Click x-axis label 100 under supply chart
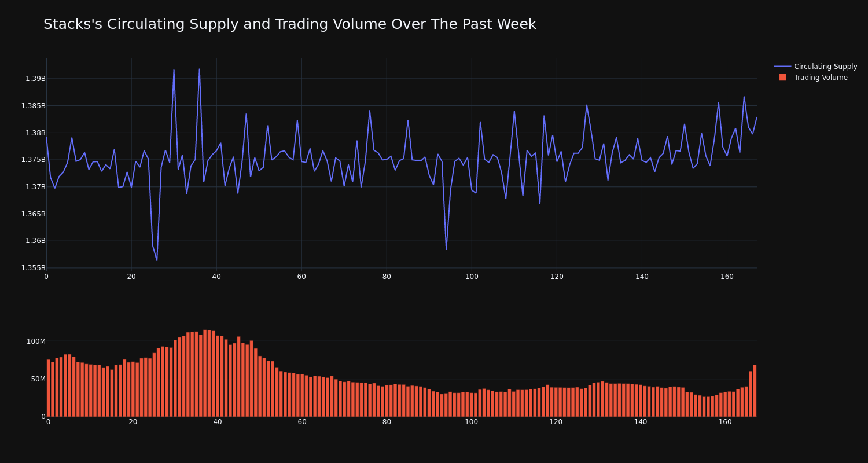This screenshot has height=463, width=868. pos(472,277)
